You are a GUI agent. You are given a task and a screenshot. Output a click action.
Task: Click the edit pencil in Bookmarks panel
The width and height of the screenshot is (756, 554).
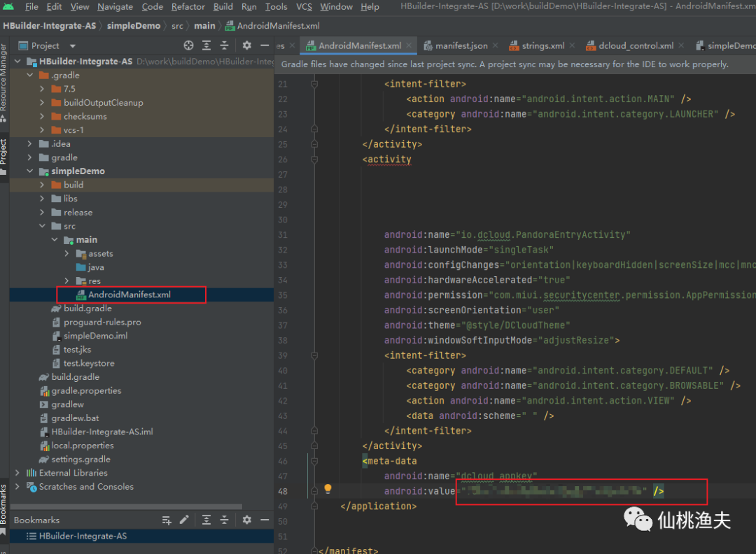pyautogui.click(x=184, y=519)
